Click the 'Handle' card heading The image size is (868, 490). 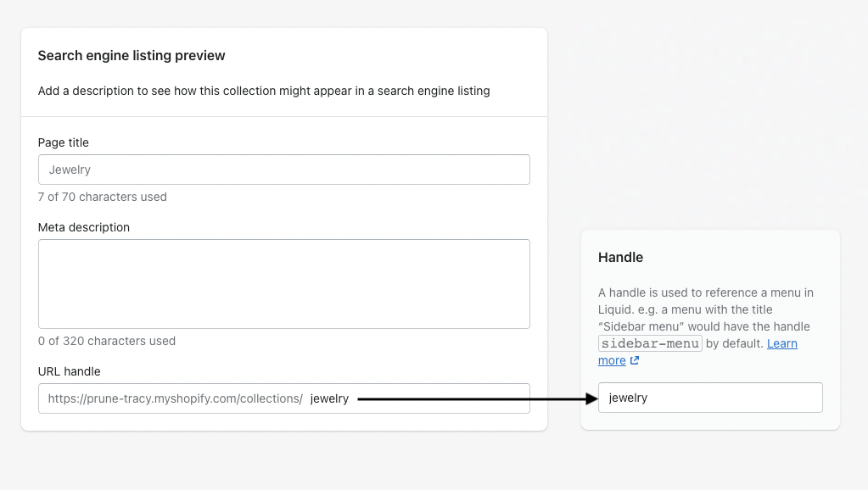tap(620, 257)
